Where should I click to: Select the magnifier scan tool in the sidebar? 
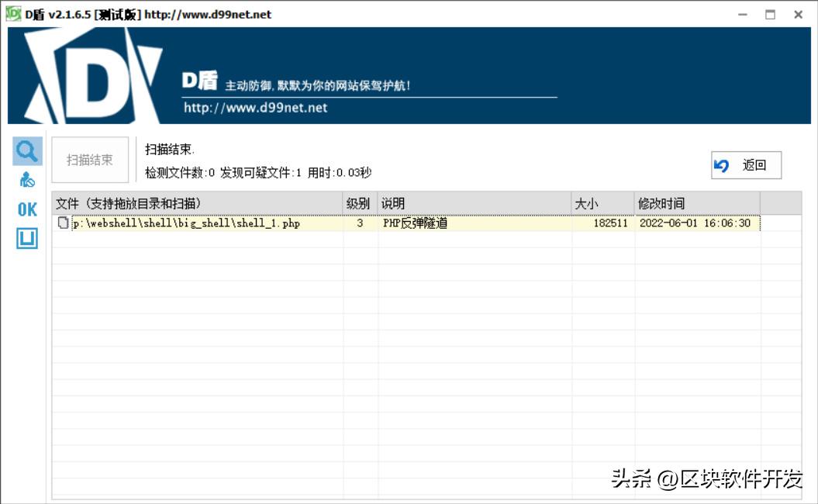click(26, 150)
